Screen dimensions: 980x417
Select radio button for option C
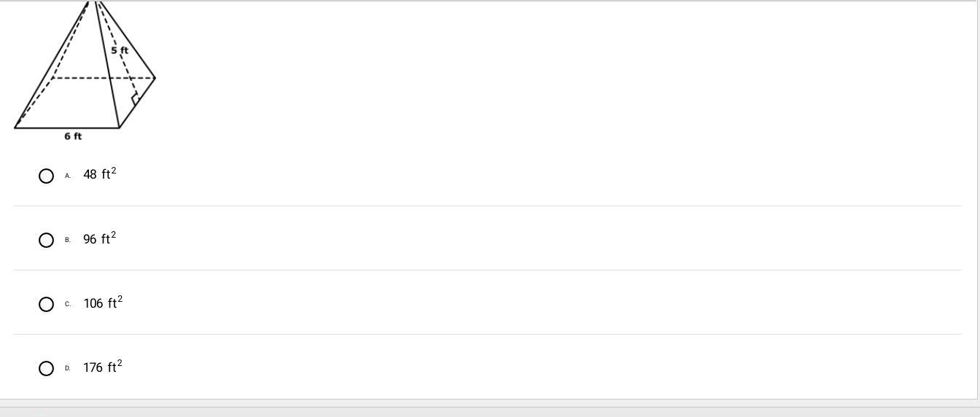click(46, 304)
